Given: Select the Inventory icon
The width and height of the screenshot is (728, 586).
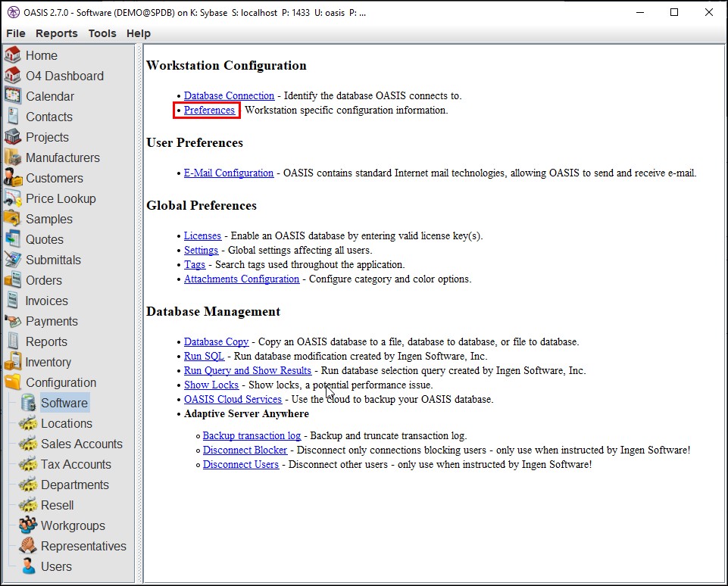Looking at the screenshot, I should pyautogui.click(x=13, y=361).
